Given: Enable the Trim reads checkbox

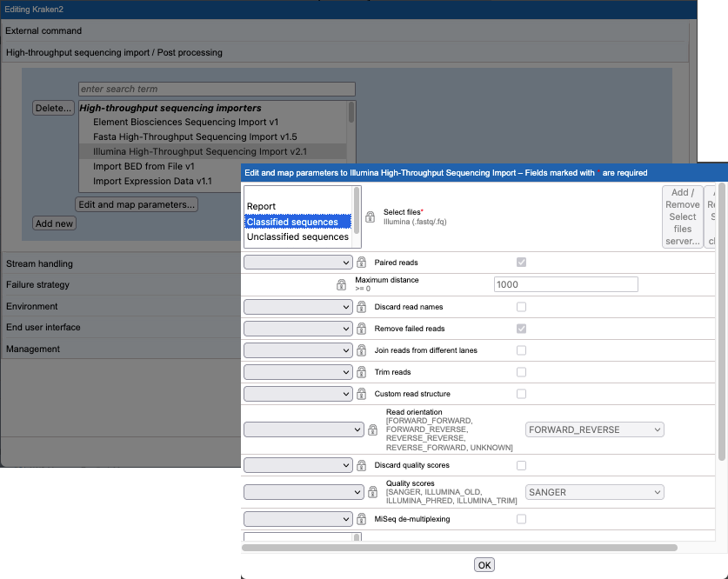Looking at the screenshot, I should (521, 371).
